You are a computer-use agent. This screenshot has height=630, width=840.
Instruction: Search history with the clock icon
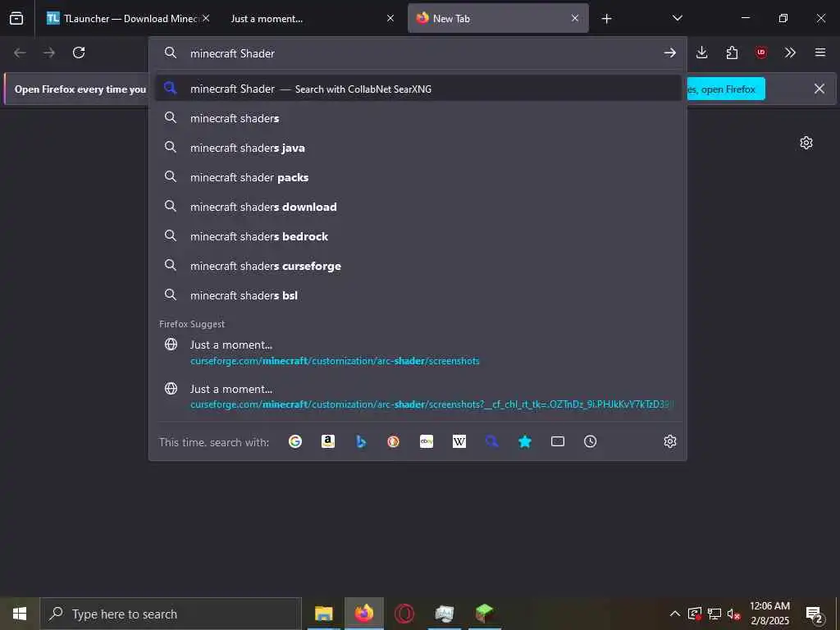[x=591, y=441]
